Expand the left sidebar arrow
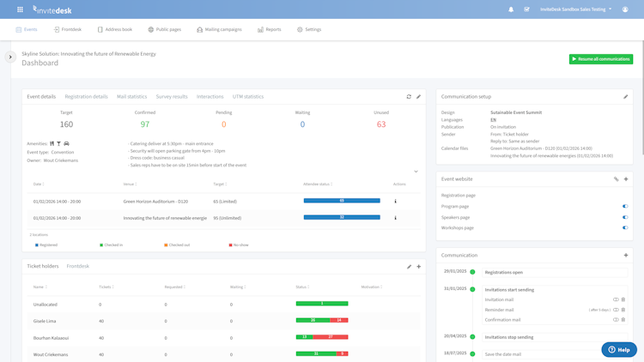The image size is (644, 362). (x=10, y=57)
